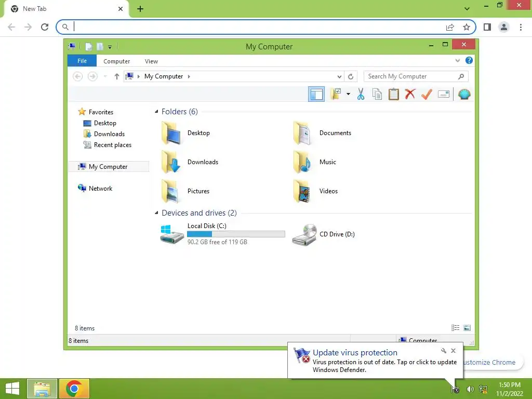Open the Chrome profile avatar
The image size is (532, 399).
[504, 27]
